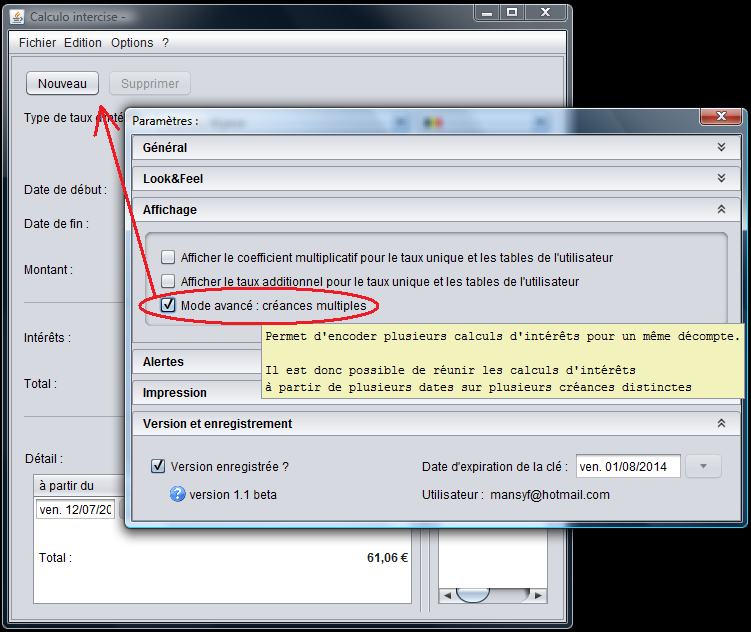Close the main Calculo intercise window
The height and width of the screenshot is (632, 751).
pyautogui.click(x=545, y=14)
